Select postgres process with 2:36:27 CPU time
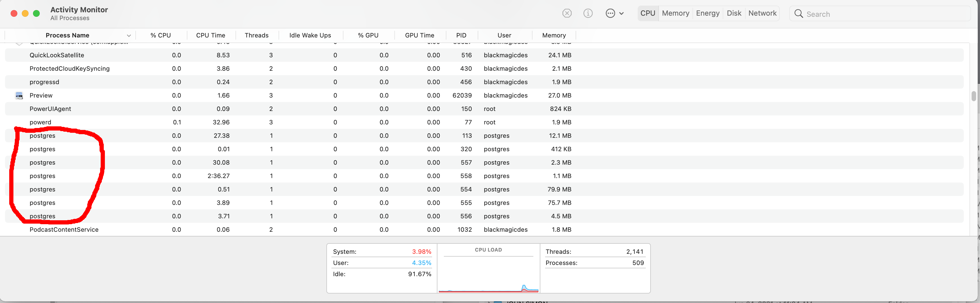Screen dimensions: 980x303 [x=43, y=176]
